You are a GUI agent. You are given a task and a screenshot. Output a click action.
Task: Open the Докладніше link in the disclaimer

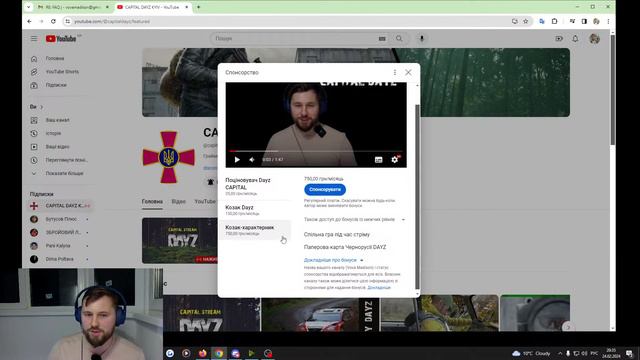click(x=379, y=287)
